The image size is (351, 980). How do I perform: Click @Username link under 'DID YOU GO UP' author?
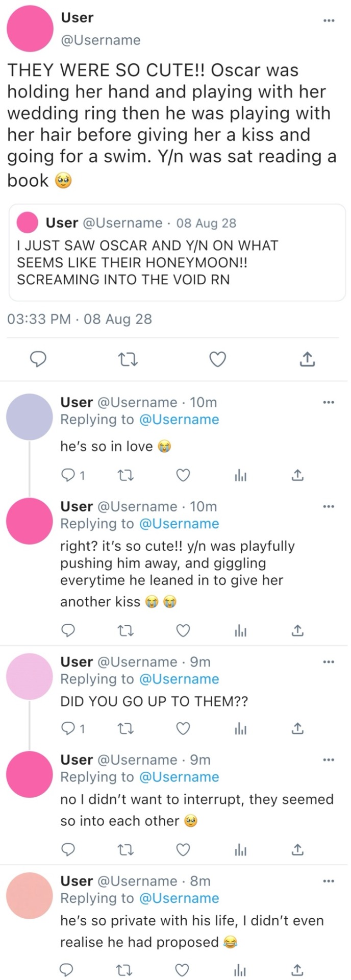[179, 679]
